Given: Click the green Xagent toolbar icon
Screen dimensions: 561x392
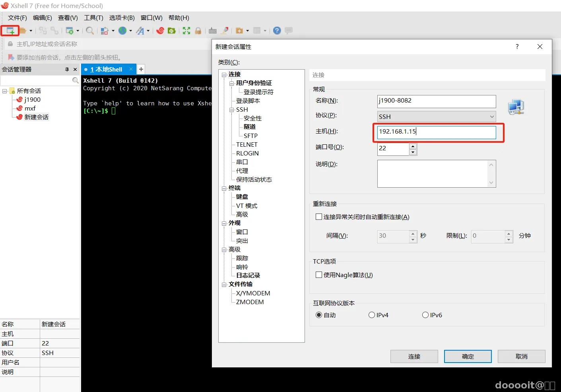Looking at the screenshot, I should [x=172, y=31].
